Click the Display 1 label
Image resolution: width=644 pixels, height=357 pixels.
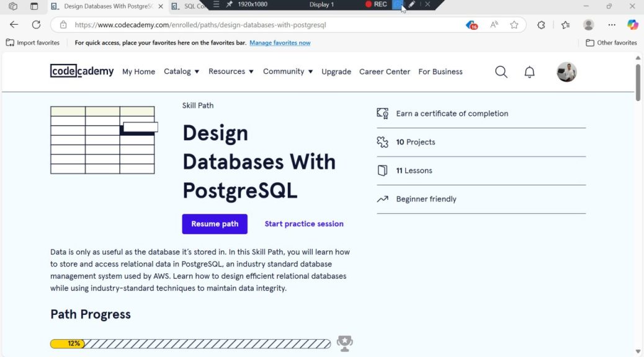321,4
